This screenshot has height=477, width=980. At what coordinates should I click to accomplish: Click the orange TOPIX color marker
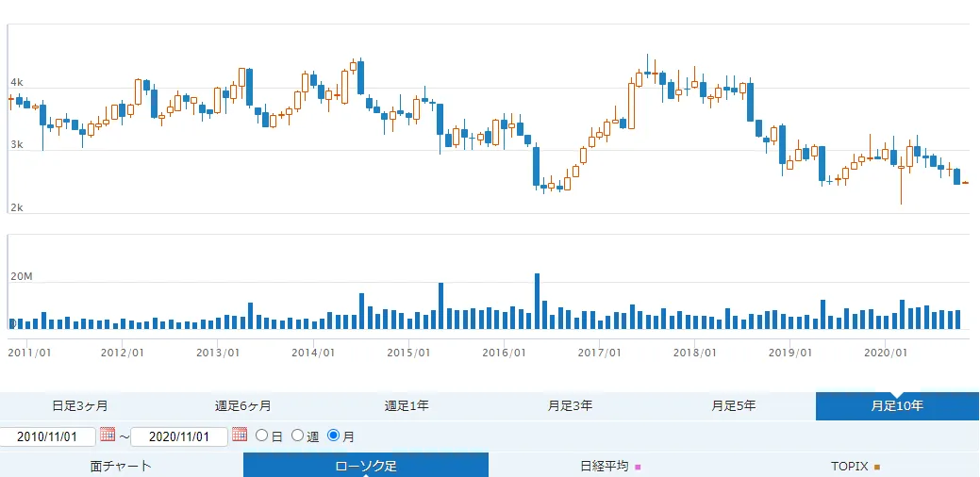(x=877, y=467)
